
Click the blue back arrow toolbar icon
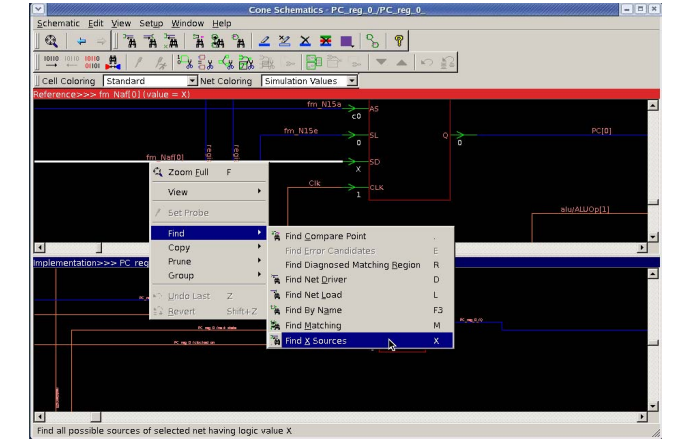coord(81,41)
